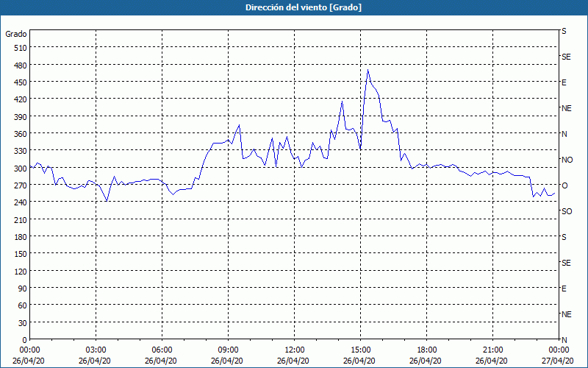Select the 26/04/20 date under 15:00

coord(359,361)
